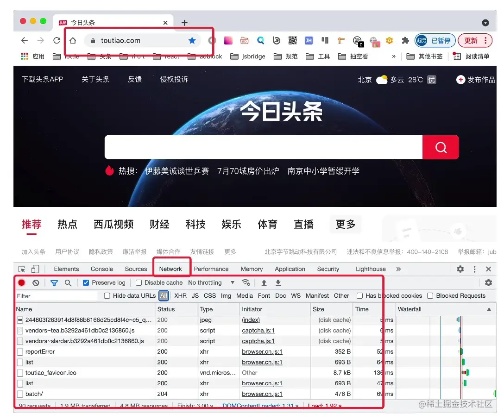This screenshot has width=504, height=420.
Task: Open the 西瓜视频 channel
Action: pyautogui.click(x=113, y=224)
